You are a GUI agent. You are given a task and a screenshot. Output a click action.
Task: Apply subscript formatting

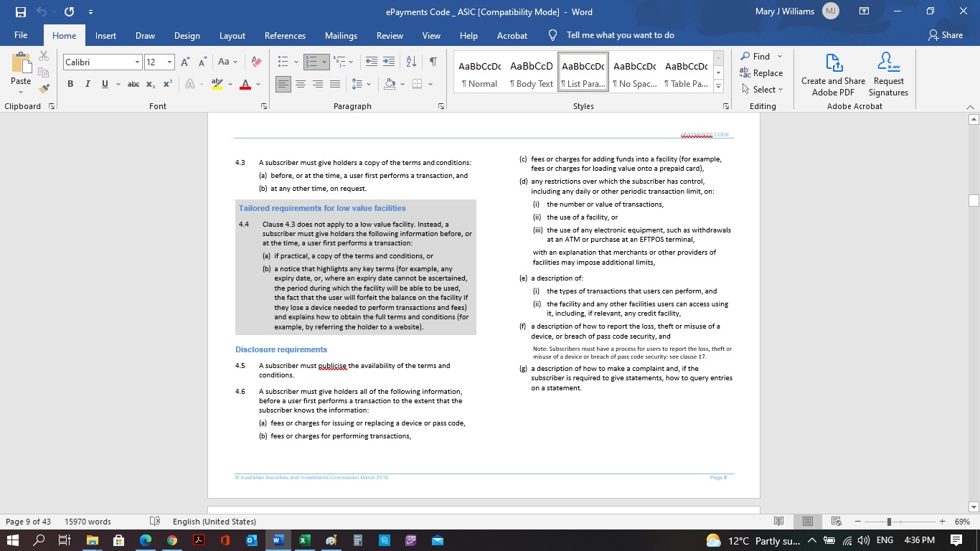pos(150,84)
